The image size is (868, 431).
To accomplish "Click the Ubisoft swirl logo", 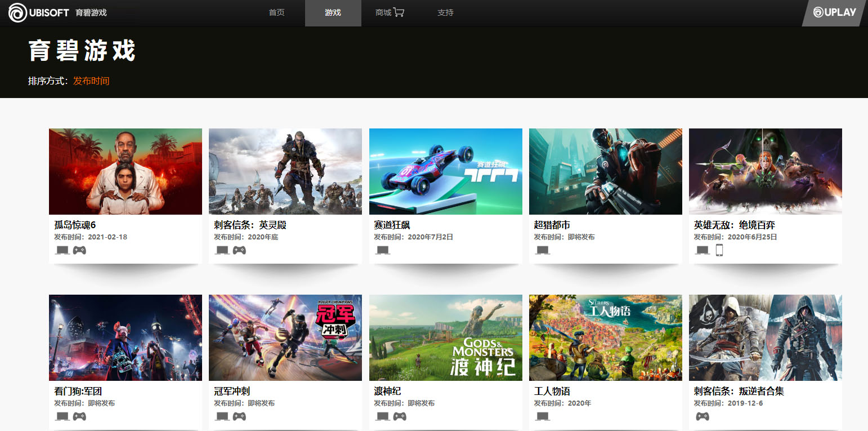I will [17, 12].
